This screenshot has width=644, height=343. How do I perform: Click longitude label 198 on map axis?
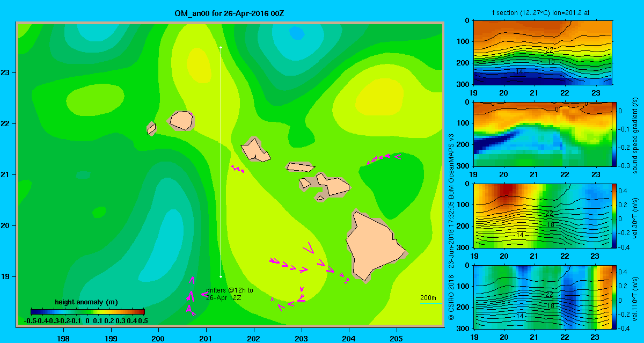click(63, 338)
